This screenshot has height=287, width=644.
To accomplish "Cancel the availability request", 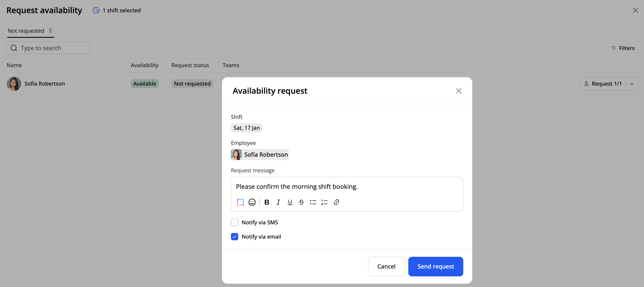I will [x=386, y=267].
